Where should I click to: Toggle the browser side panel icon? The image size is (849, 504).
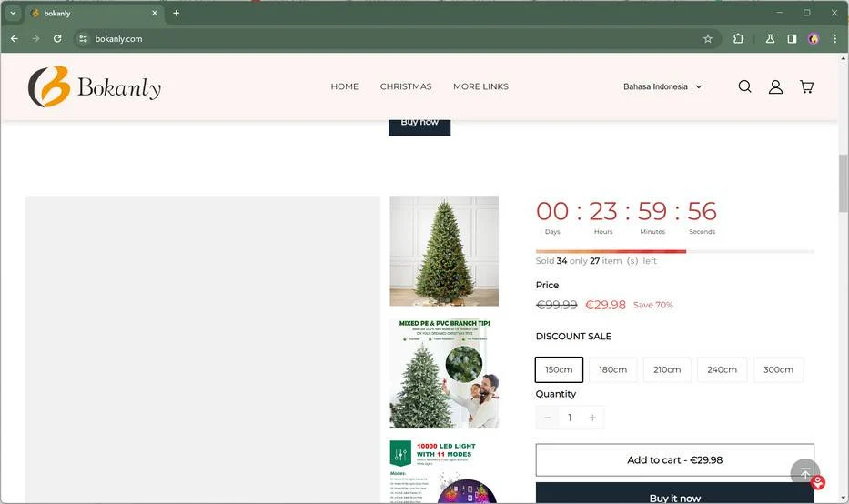coord(792,39)
